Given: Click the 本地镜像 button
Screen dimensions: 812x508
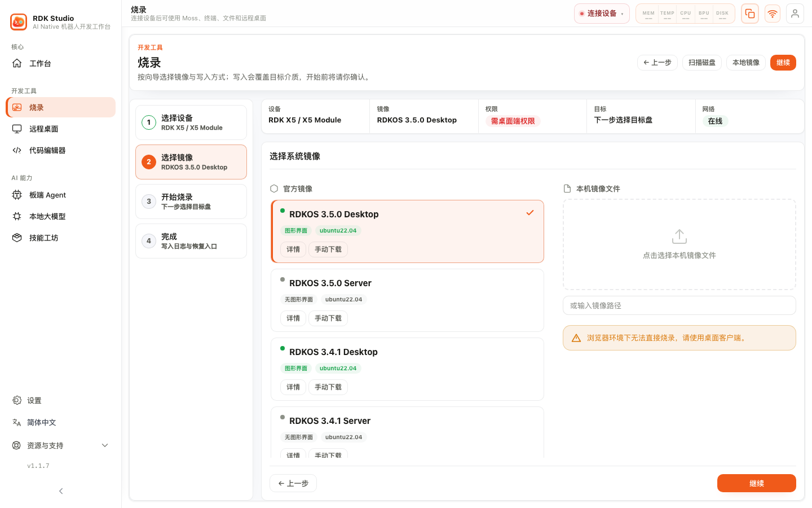Looking at the screenshot, I should point(746,63).
